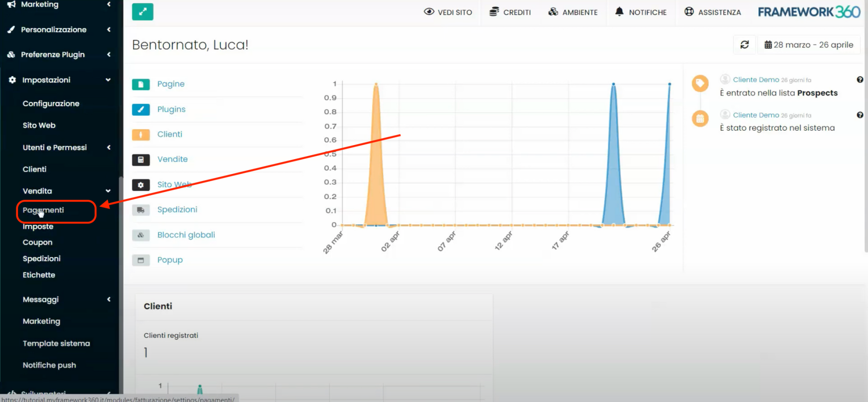Open Notifiche push in sidebar
The width and height of the screenshot is (868, 402).
point(49,365)
